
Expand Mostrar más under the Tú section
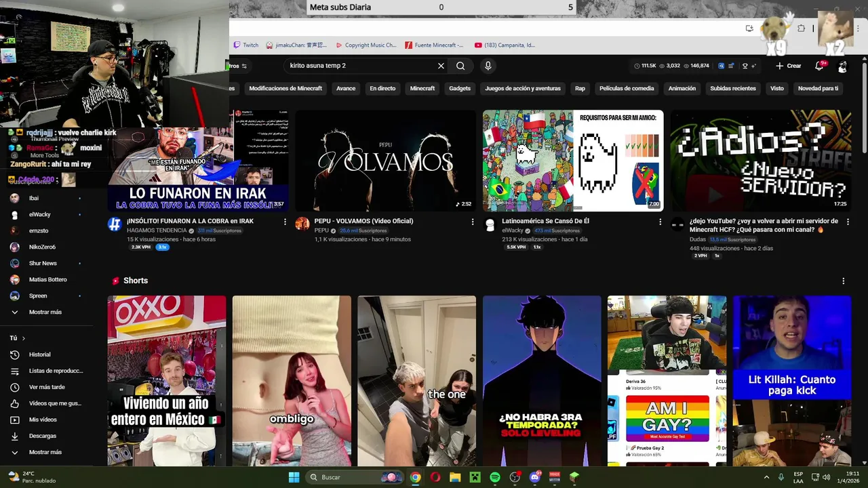coord(45,452)
